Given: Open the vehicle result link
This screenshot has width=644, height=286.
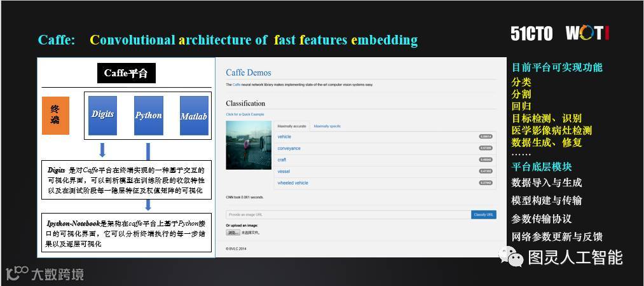Looking at the screenshot, I should 284,137.
